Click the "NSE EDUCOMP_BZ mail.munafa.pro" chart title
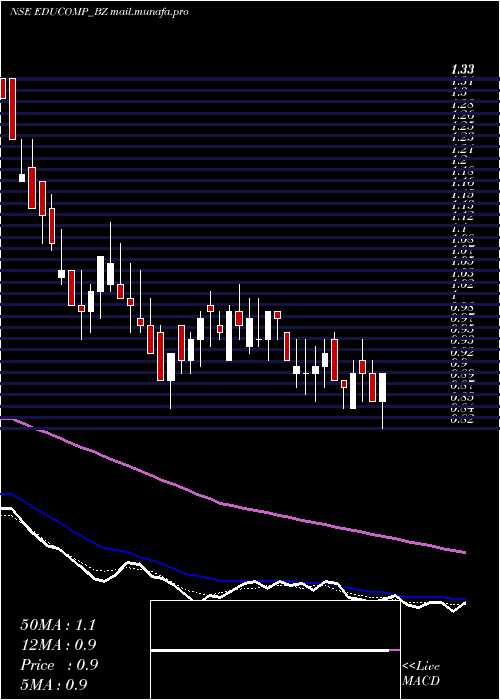 pos(99,12)
